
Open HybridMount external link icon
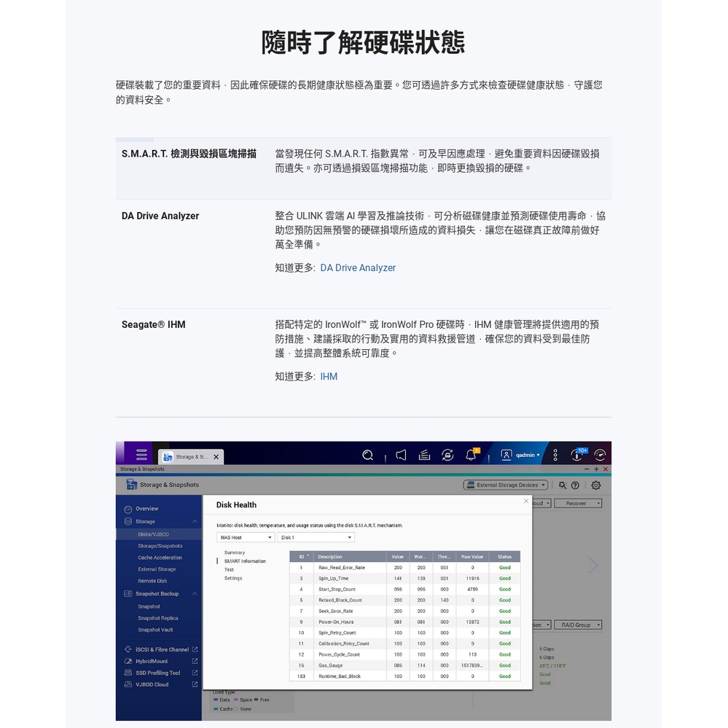coord(195,661)
